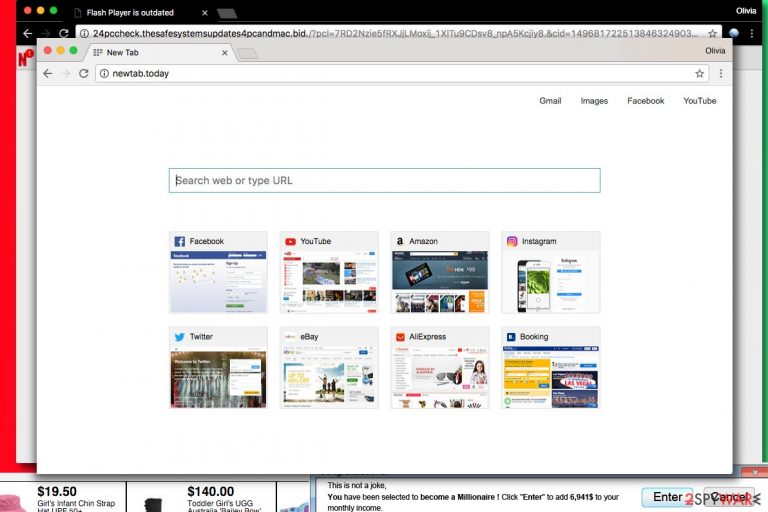Click the Cancel button in the Millionaire popup
The height and width of the screenshot is (512, 768).
pyautogui.click(x=729, y=497)
